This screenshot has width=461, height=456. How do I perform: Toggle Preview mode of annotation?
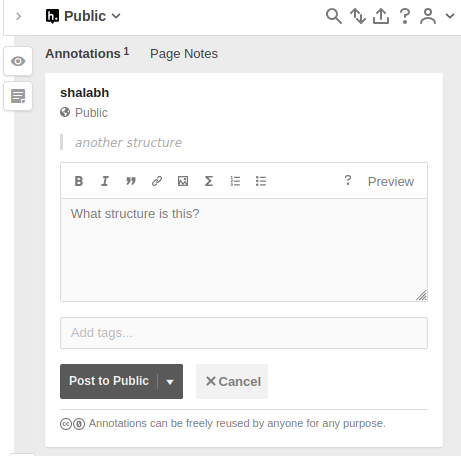point(391,182)
